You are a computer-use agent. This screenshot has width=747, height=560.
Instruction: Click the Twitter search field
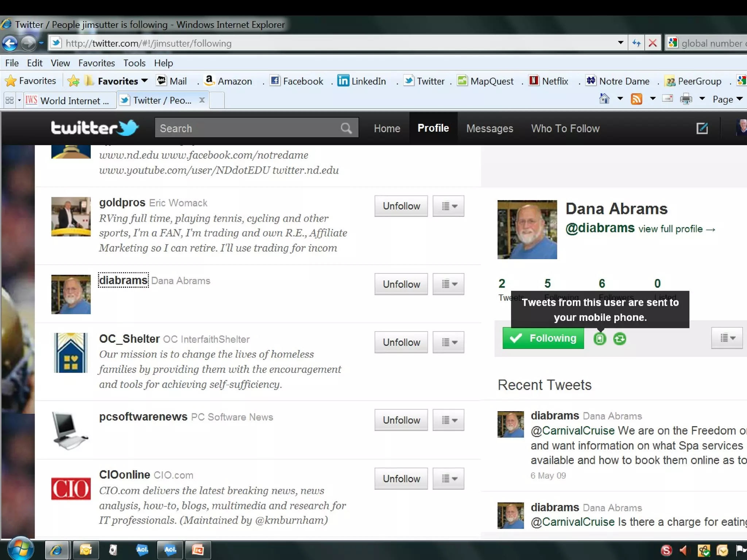click(248, 128)
